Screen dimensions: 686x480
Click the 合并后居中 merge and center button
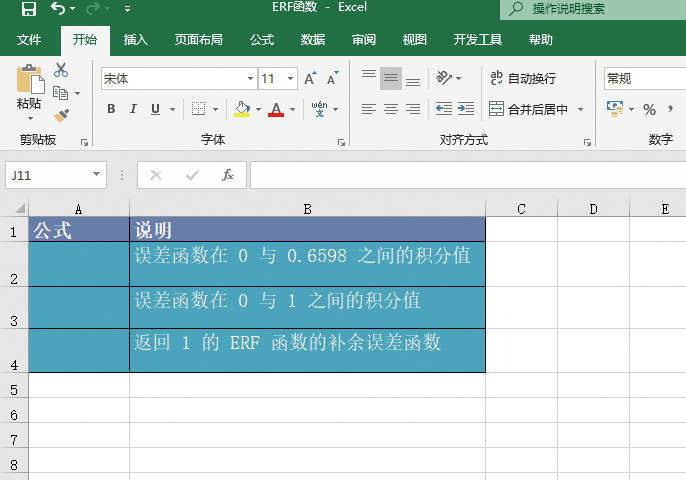528,109
